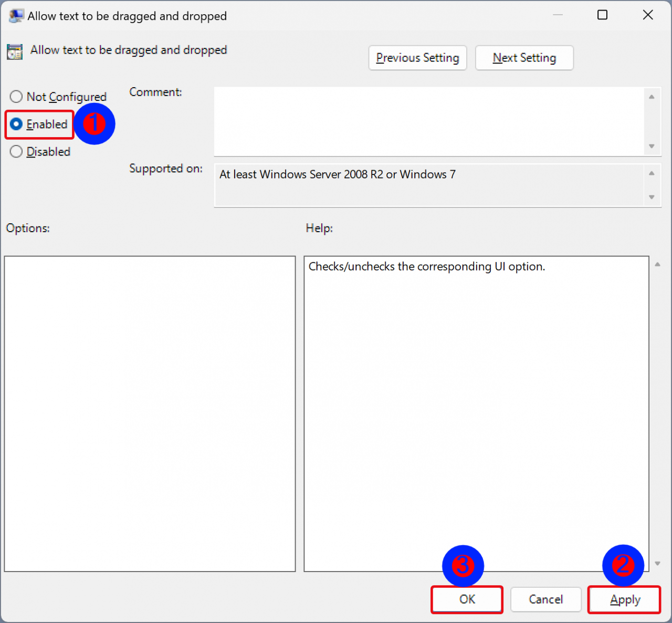Select the Disabled radio button
Screen dimensions: 672x623
pyautogui.click(x=16, y=151)
